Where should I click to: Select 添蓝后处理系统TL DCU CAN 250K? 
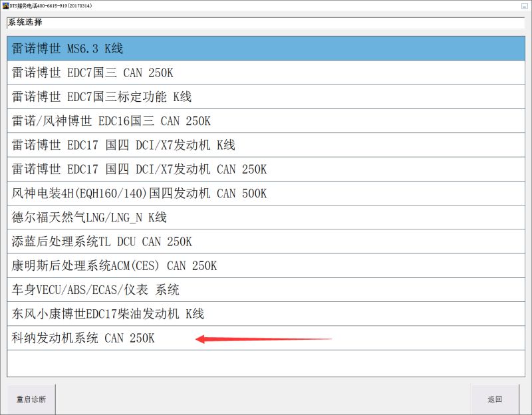click(x=266, y=241)
